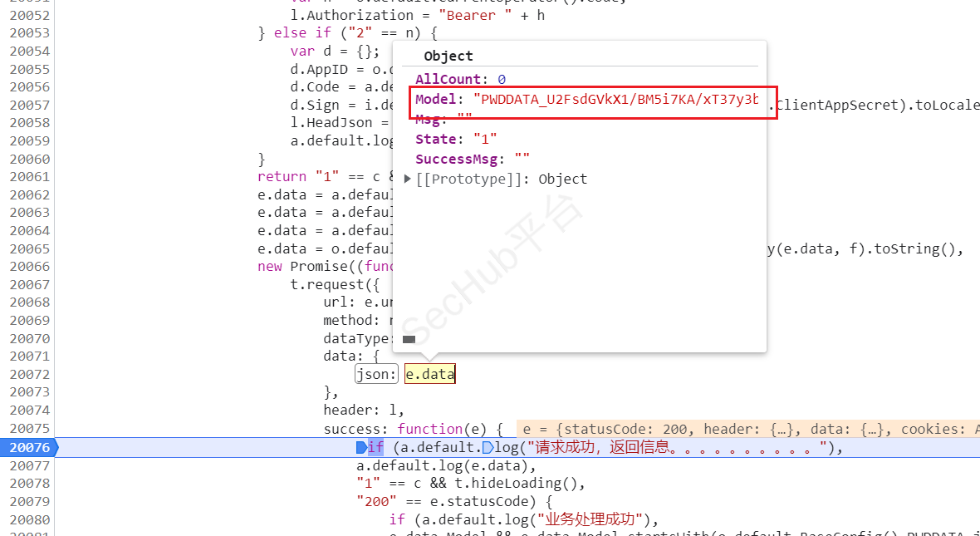This screenshot has width=980, height=536.
Task: Set a breakpoint on line 20077
Action: [x=30, y=465]
